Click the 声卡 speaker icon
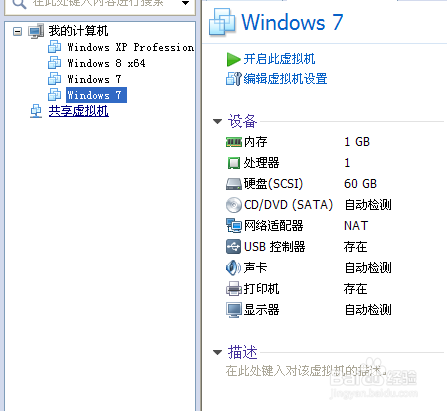The image size is (447, 411). coord(233,268)
